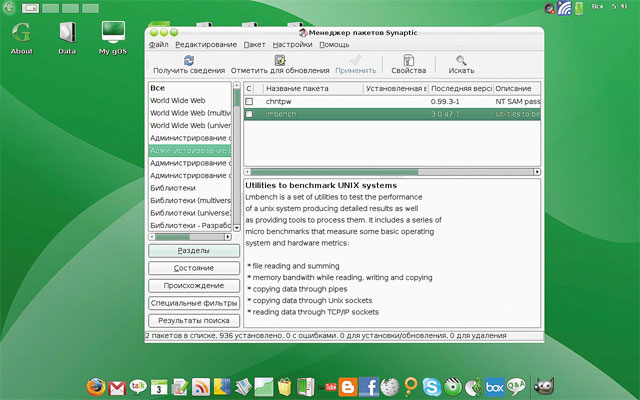
Task: Launch GIMP from the dock
Action: [544, 387]
